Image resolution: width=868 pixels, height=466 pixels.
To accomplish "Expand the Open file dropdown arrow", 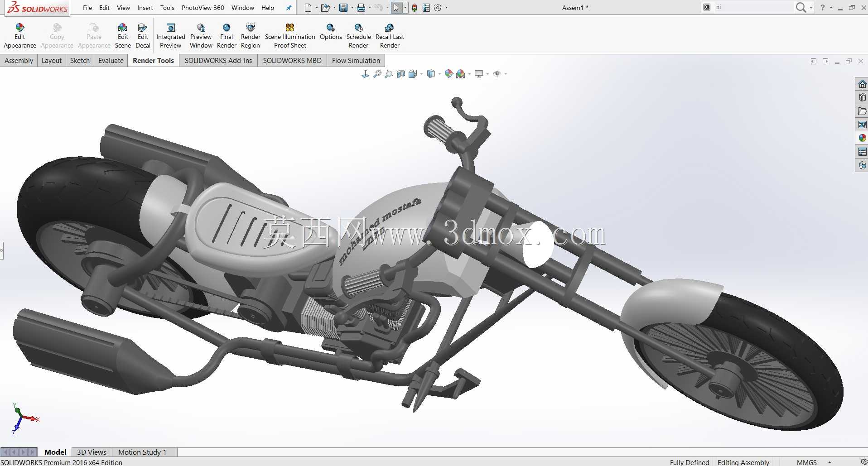I will point(334,8).
